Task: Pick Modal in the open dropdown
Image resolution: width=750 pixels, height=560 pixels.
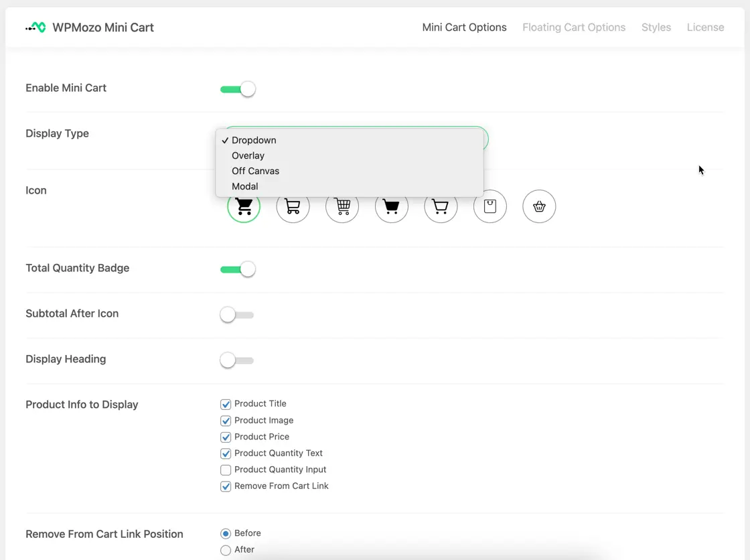Action: tap(244, 186)
